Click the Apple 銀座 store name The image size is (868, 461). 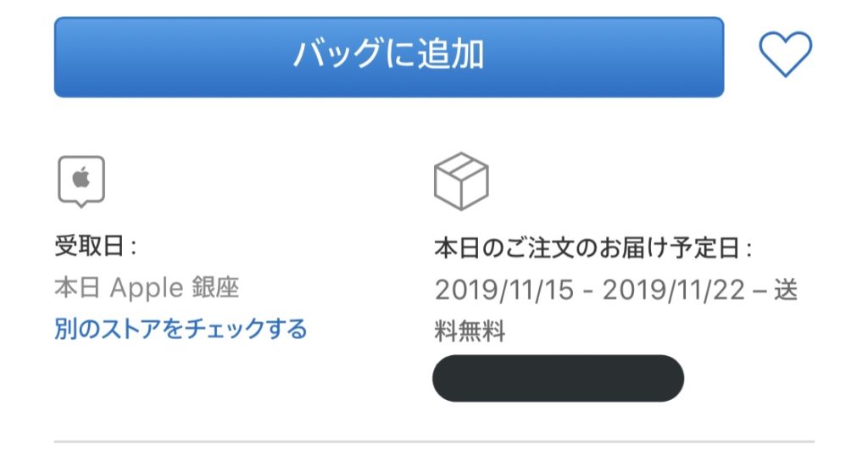tap(175, 288)
